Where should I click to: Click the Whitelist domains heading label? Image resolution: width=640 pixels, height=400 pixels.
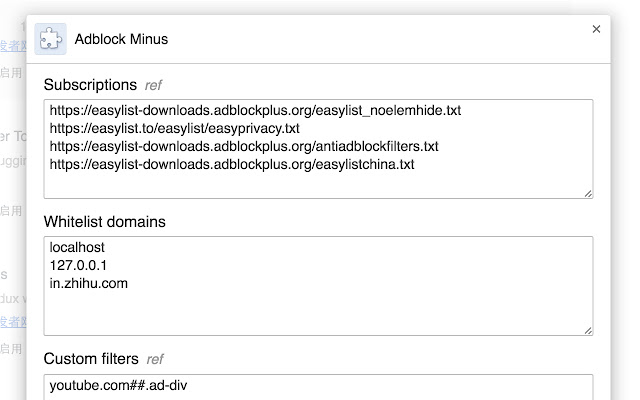point(104,221)
